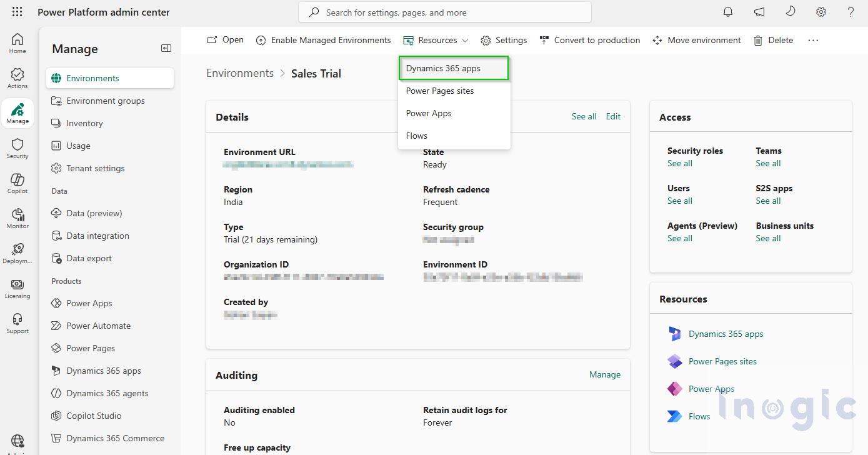Open Monitor in left rail

coord(17,218)
